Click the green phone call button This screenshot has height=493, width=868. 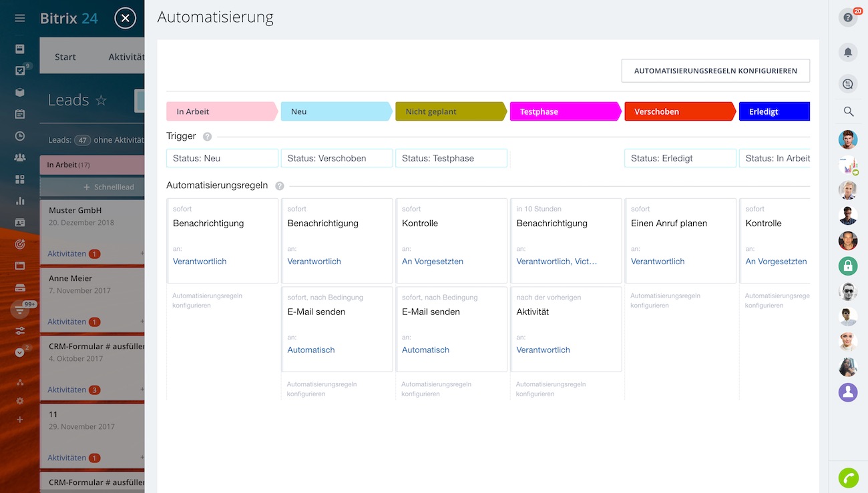click(849, 478)
